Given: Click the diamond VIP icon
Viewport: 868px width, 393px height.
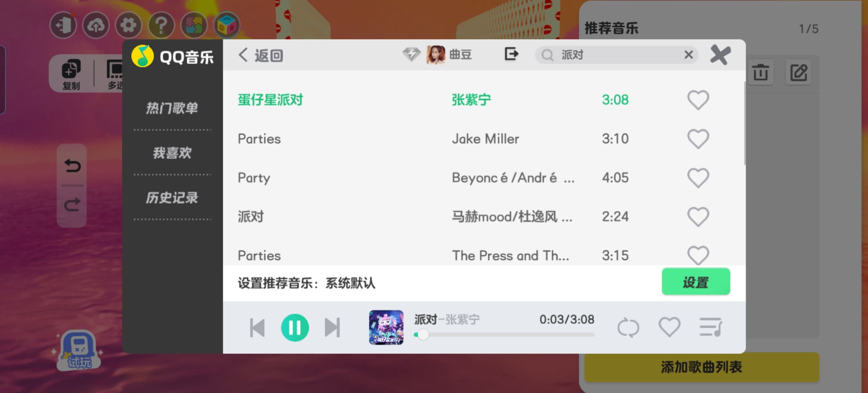Looking at the screenshot, I should coord(411,55).
